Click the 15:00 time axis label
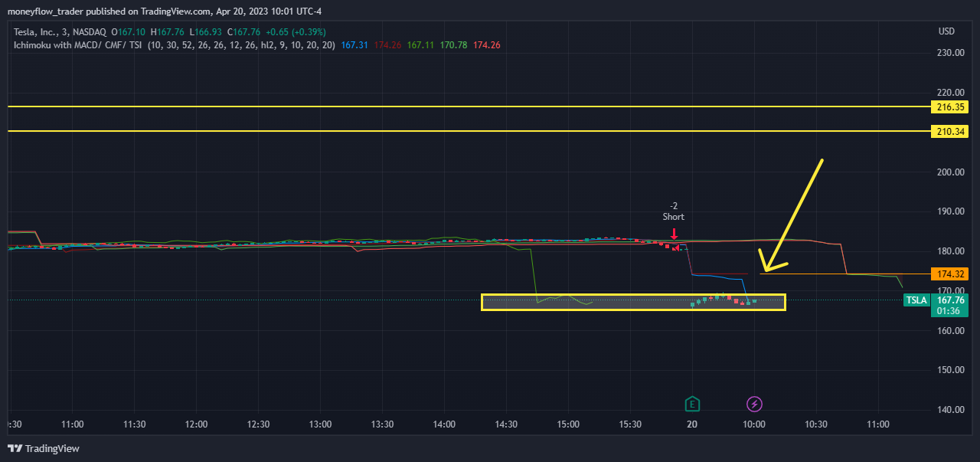Screen dimensions: 980x462 (568, 424)
